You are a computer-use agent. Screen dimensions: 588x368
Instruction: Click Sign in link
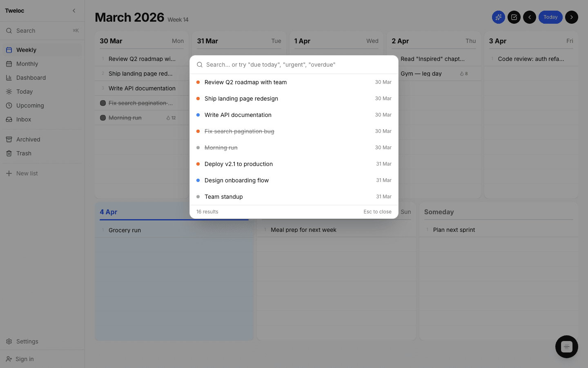[24, 359]
